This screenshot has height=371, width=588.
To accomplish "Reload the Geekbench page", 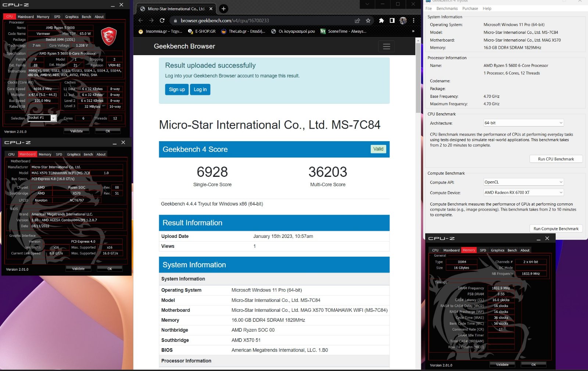I will (x=162, y=21).
